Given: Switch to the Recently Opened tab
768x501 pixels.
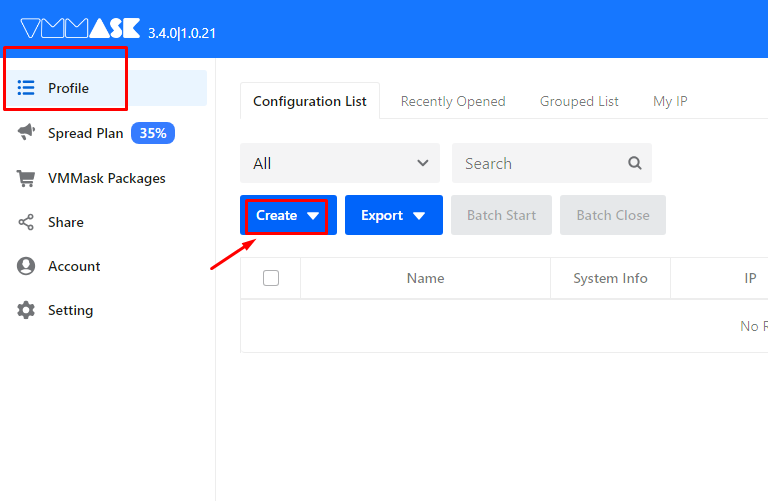Looking at the screenshot, I should pyautogui.click(x=453, y=101).
